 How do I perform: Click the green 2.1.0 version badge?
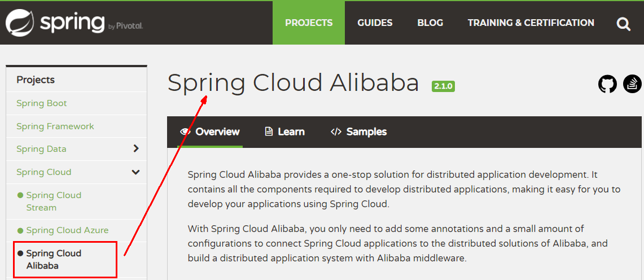click(443, 86)
